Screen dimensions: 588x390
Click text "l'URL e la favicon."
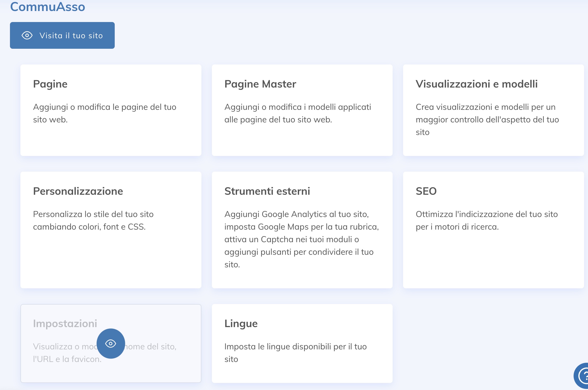67,359
